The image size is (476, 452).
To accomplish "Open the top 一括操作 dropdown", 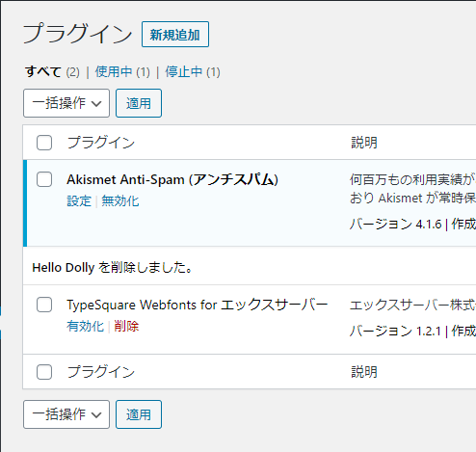I will point(66,103).
